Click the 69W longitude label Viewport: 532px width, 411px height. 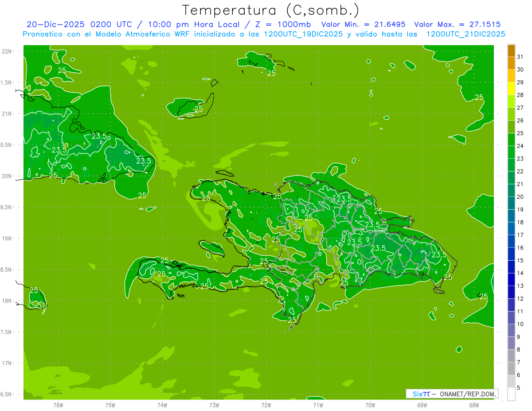[x=422, y=405]
